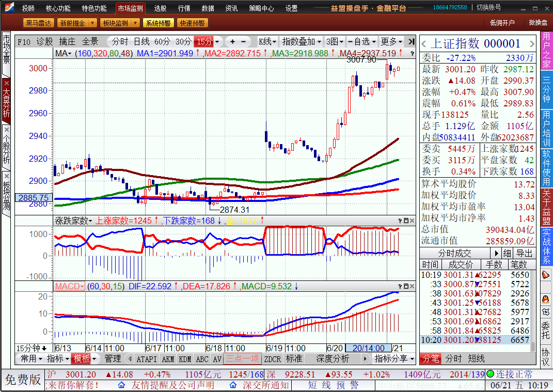Click the trade list vertical scrollbar thumb
The image size is (553, 392).
[x=533, y=346]
